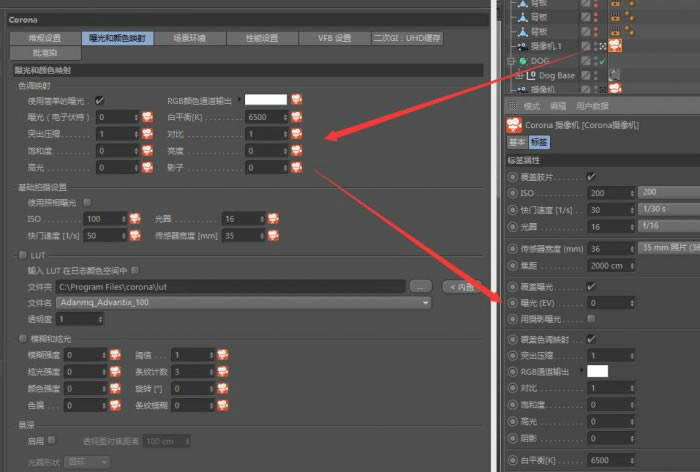Click camera icon beside 光圈 16 field in render settings
Viewport: 700px width, 472px height.
(274, 218)
